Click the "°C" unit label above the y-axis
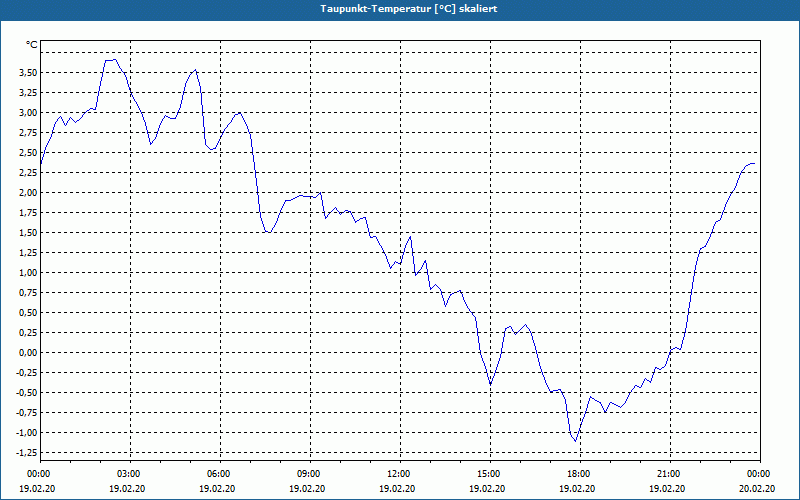This screenshot has height=500, width=800. pos(32,45)
